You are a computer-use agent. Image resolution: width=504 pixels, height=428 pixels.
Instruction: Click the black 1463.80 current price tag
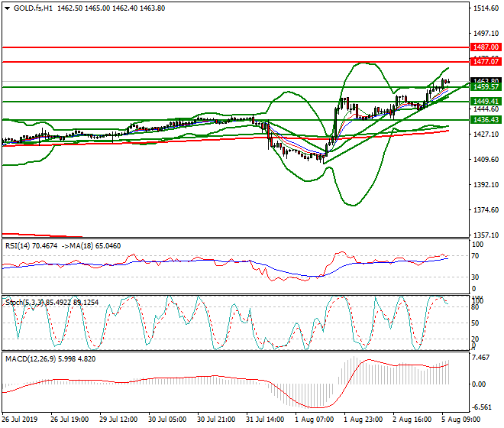click(x=485, y=80)
